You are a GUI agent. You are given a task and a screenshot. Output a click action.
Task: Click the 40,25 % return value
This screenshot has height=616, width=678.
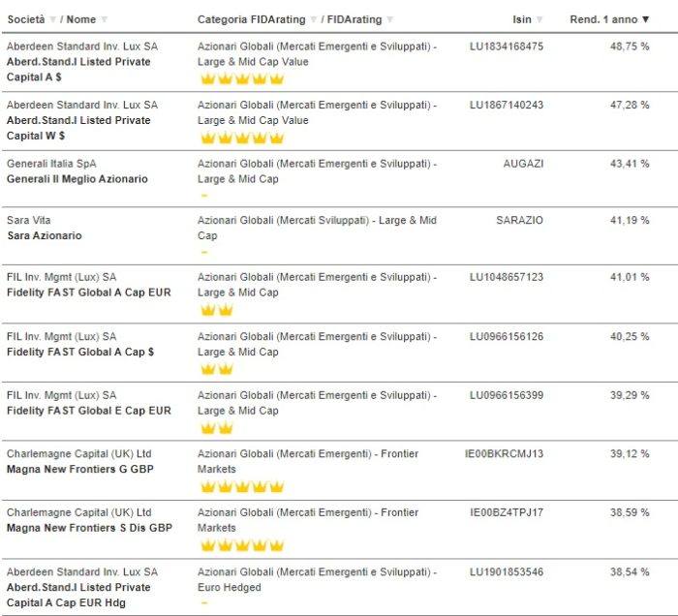(x=630, y=336)
